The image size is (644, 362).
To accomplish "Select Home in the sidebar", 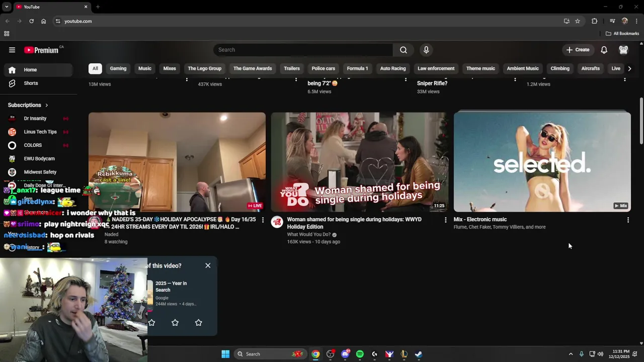I will (39, 70).
